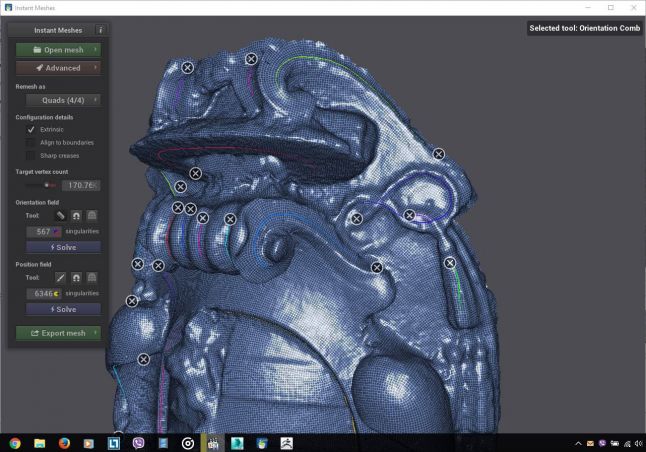
Task: Open the Quads (4/4) remesh dropdown
Action: 58,100
